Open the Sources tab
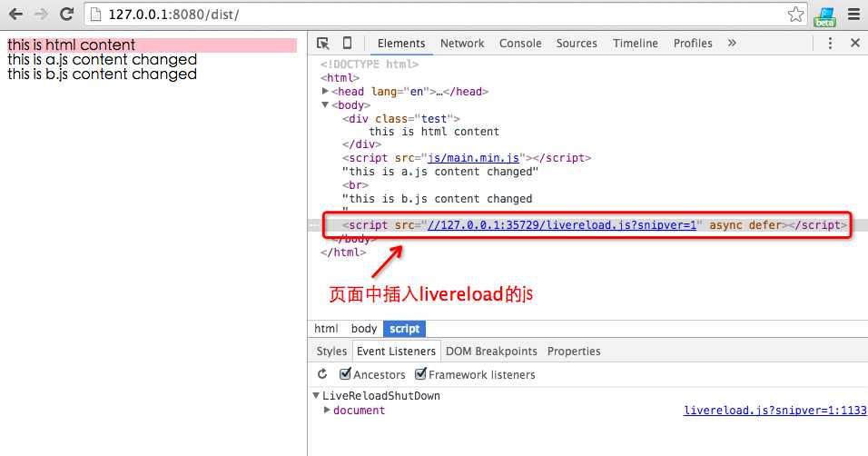The image size is (868, 456). [x=577, y=44]
